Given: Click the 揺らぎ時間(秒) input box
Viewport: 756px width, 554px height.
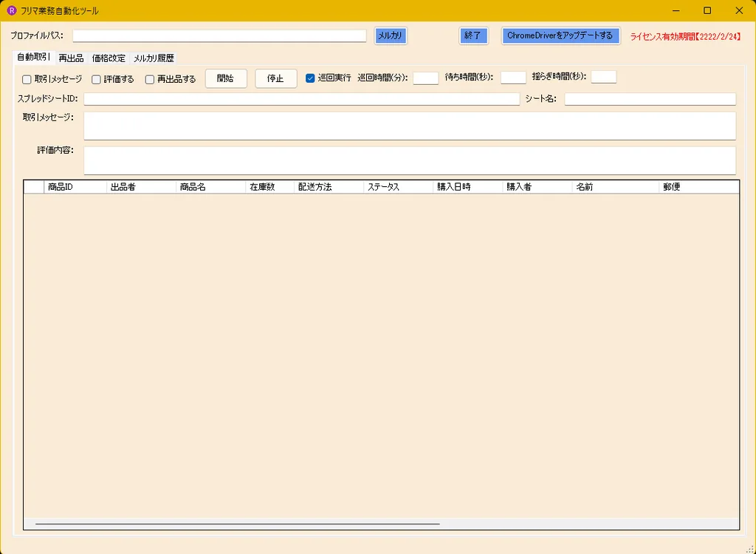Looking at the screenshot, I should (x=604, y=77).
